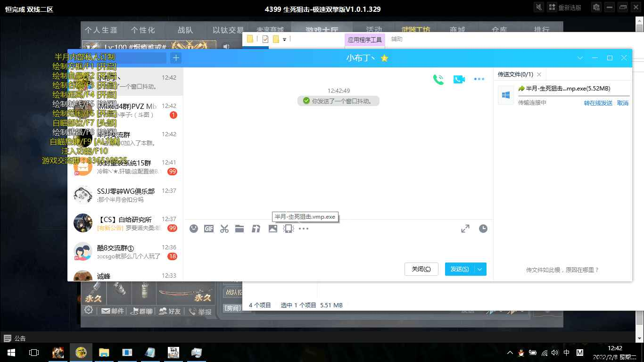
Task: Click 重新选服 to reselect game server
Action: [565, 7]
